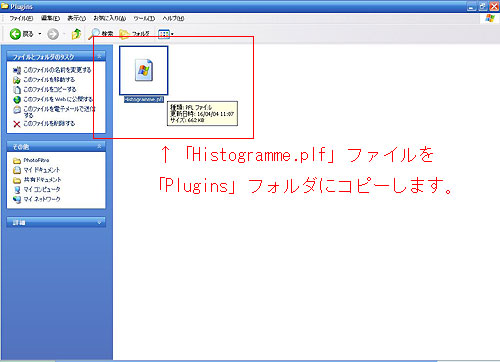Select the Histogramme.plf file thumbnail

pos(144,70)
